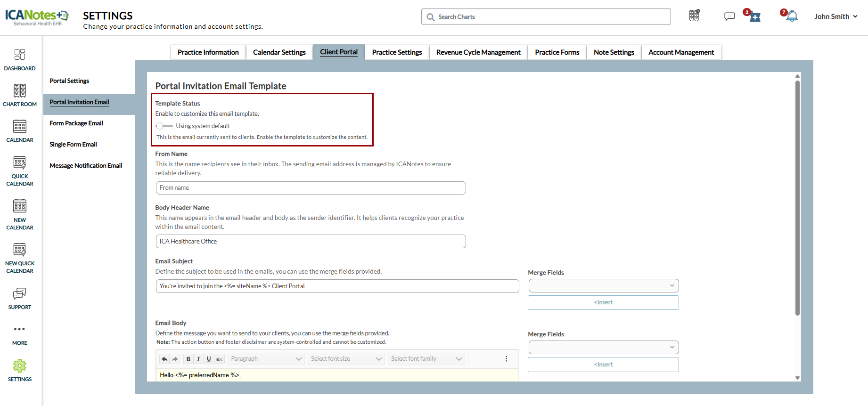
Task: Go to Dashboard in the sidebar
Action: coord(20,59)
